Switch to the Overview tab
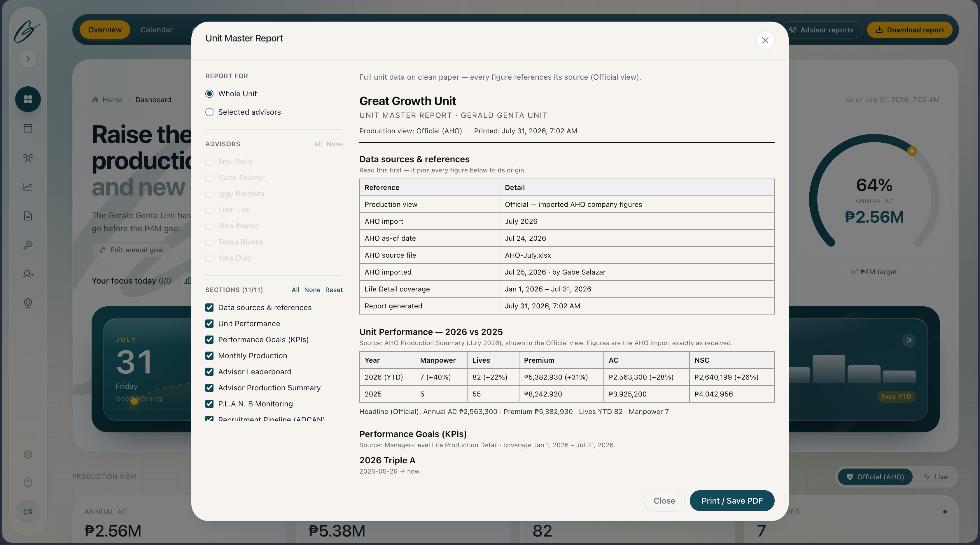Viewport: 980px width, 545px height. tap(105, 30)
